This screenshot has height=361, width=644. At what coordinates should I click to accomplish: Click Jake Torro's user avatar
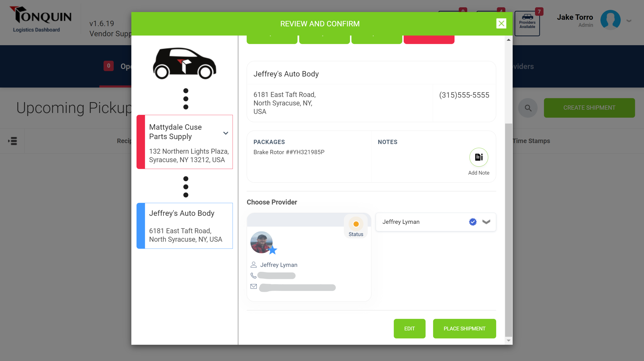coord(610,20)
